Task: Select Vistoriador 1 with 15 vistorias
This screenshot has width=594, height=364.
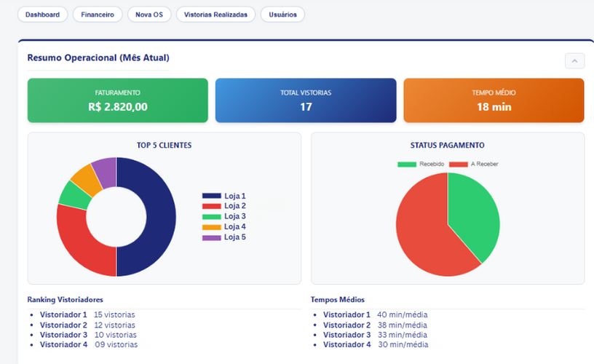Action: pos(87,314)
